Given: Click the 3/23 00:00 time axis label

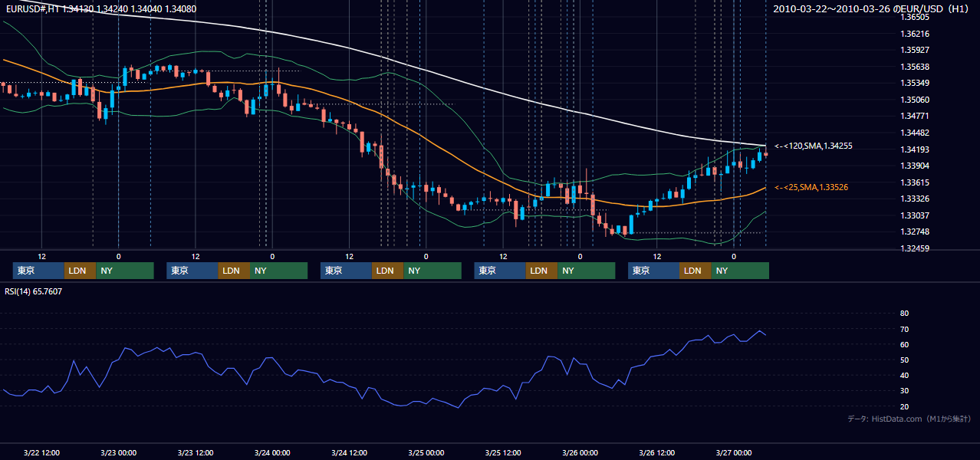Looking at the screenshot, I should 118,453.
